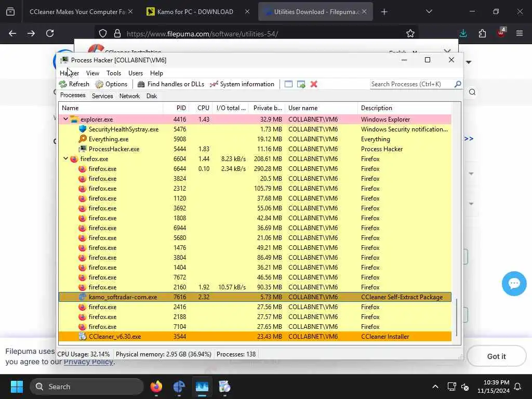The image size is (532, 399).
Task: Click Find handles or DLLs binoculars icon
Action: (141, 84)
